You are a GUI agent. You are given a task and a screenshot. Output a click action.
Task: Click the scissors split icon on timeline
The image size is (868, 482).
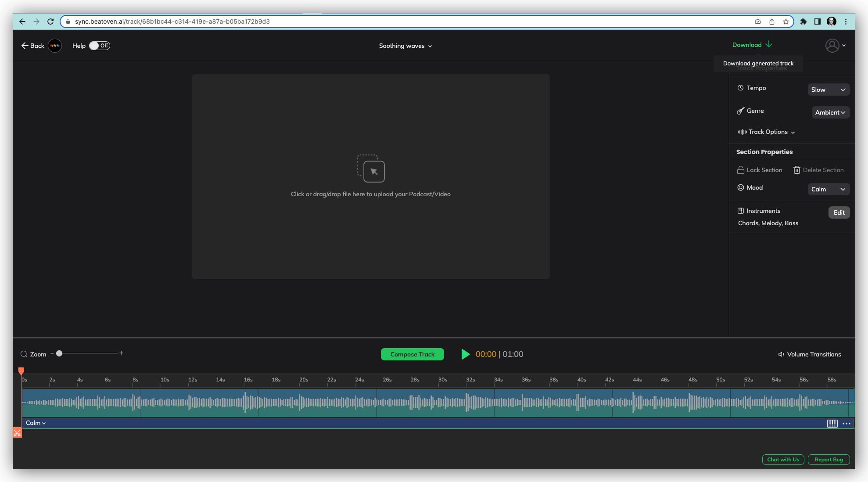pos(17,433)
